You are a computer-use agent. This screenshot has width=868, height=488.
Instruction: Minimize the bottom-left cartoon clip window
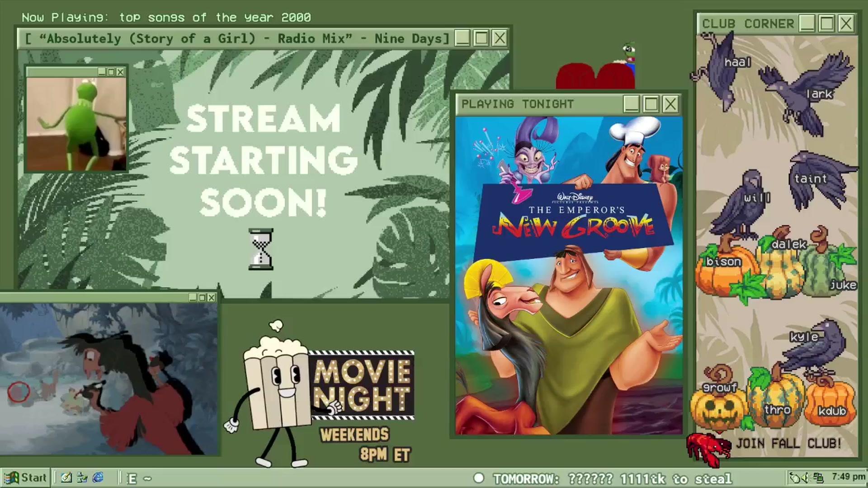click(193, 297)
